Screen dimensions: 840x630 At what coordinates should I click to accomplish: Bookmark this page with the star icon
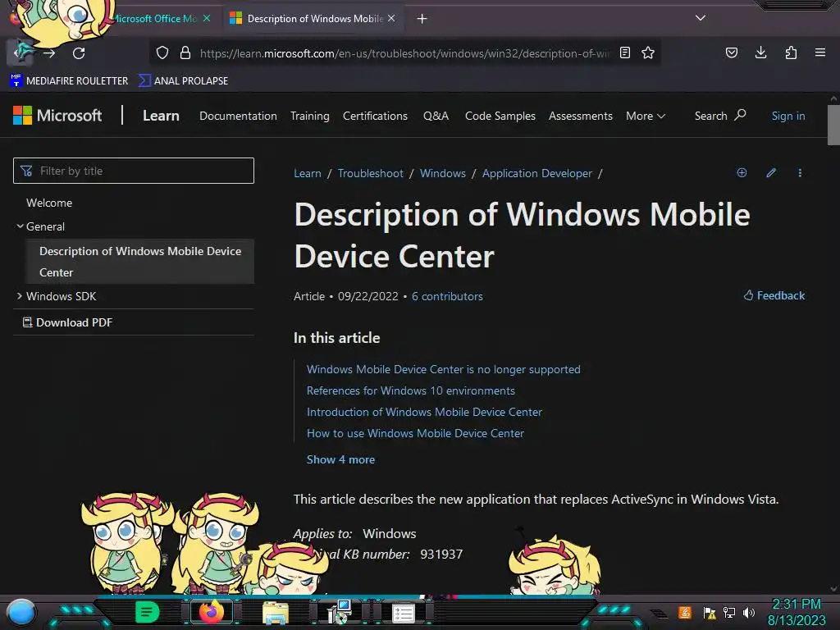click(x=648, y=52)
